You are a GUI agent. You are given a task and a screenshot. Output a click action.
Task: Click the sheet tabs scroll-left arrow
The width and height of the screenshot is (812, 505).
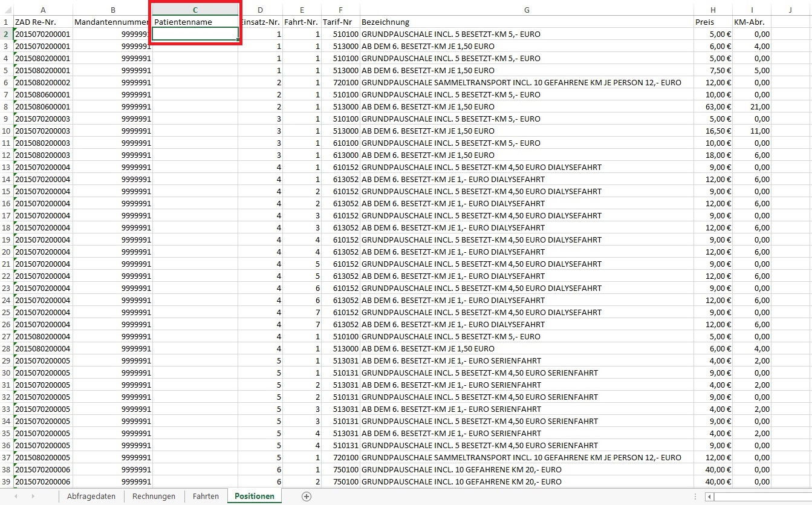click(16, 497)
